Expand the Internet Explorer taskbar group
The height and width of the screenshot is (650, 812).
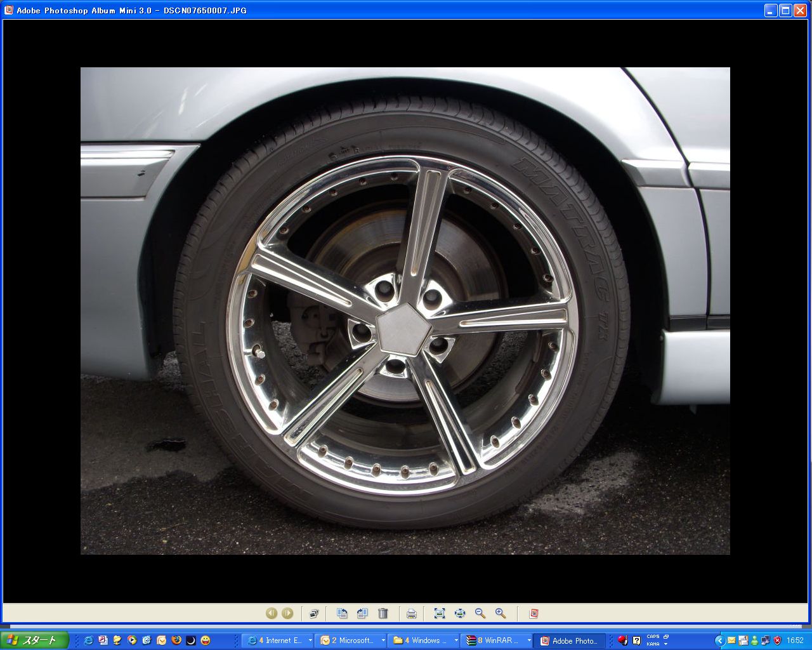pos(279,640)
